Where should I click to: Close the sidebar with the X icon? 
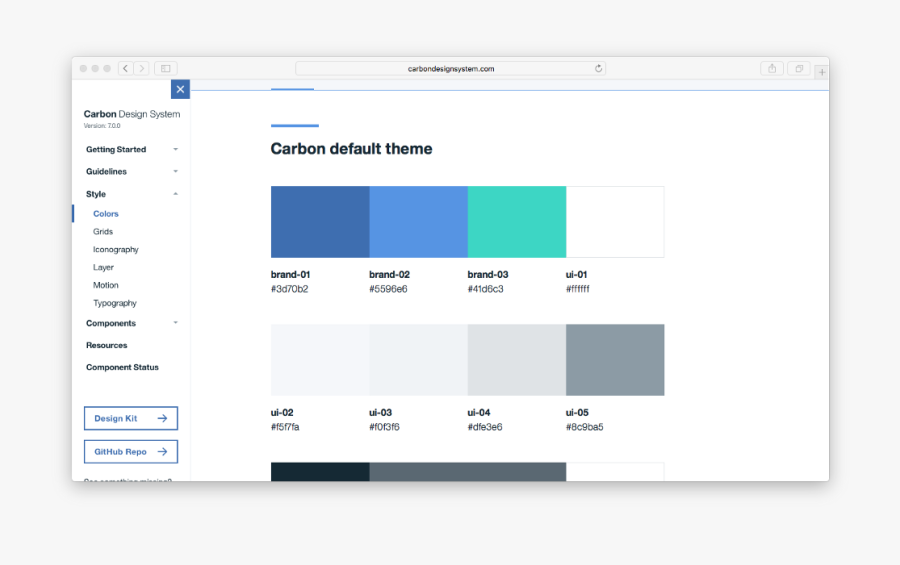pos(180,90)
